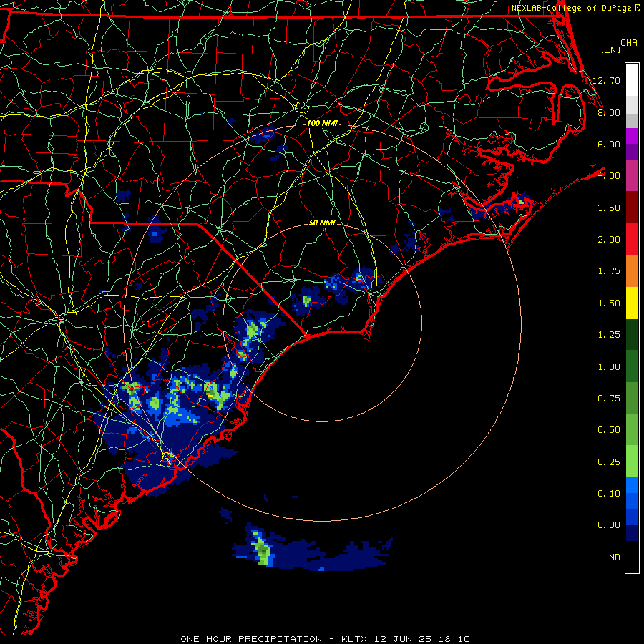Click the rain echo on the northeast sound coast

[x=502, y=205]
